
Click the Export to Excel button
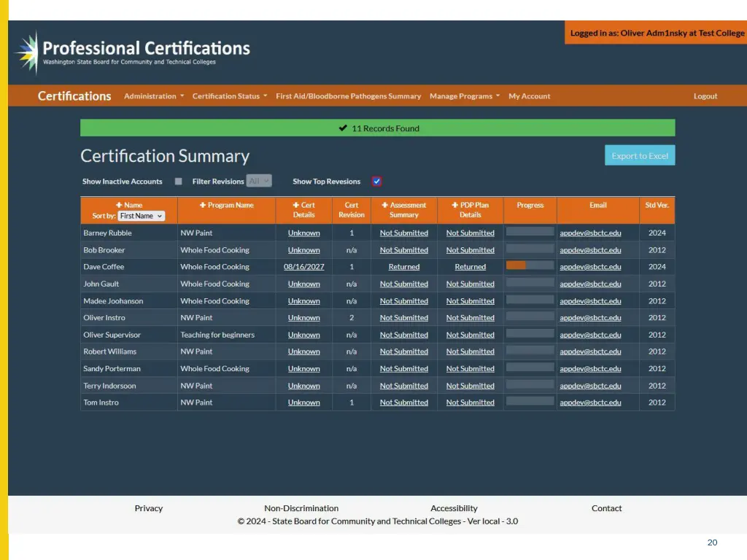(640, 155)
